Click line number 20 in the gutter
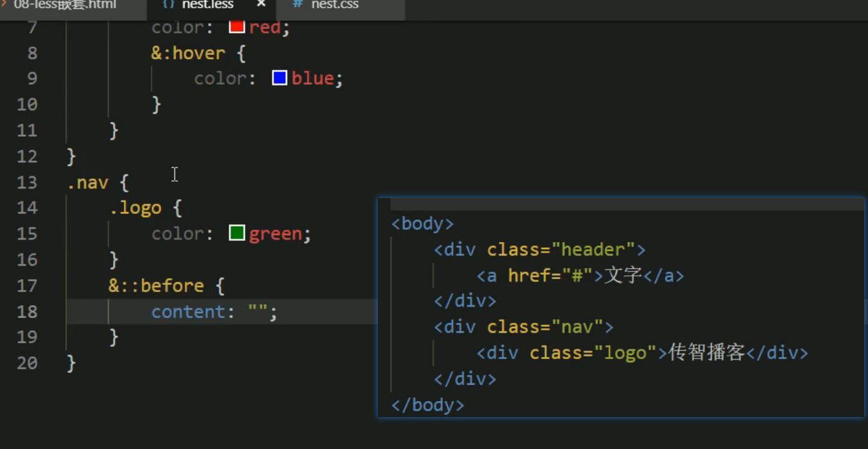The height and width of the screenshot is (449, 868). pos(27,363)
